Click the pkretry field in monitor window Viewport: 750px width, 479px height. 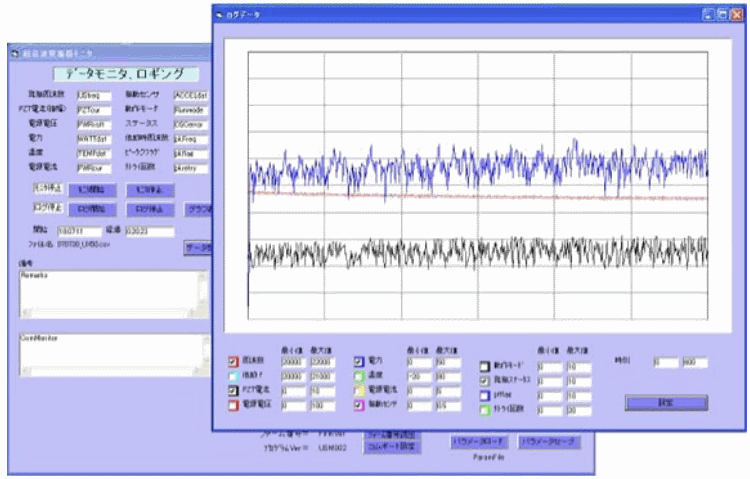[x=190, y=168]
